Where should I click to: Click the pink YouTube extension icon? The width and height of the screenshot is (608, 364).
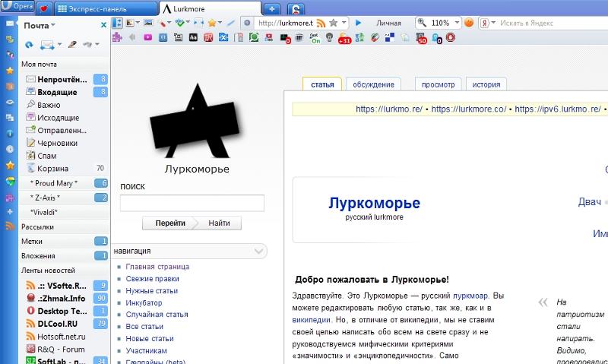point(147,36)
